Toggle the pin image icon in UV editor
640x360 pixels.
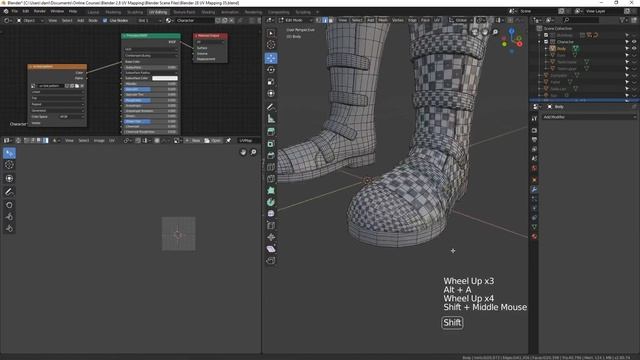tap(229, 140)
